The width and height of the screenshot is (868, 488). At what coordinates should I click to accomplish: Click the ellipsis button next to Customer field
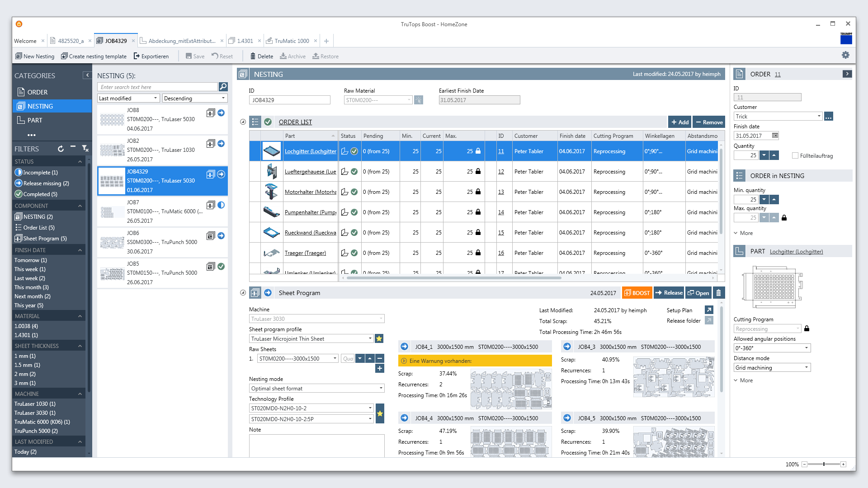pos(828,117)
